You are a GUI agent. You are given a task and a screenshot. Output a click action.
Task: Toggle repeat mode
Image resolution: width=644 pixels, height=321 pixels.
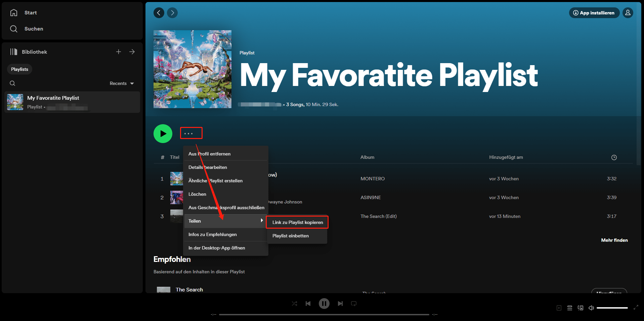pyautogui.click(x=354, y=304)
